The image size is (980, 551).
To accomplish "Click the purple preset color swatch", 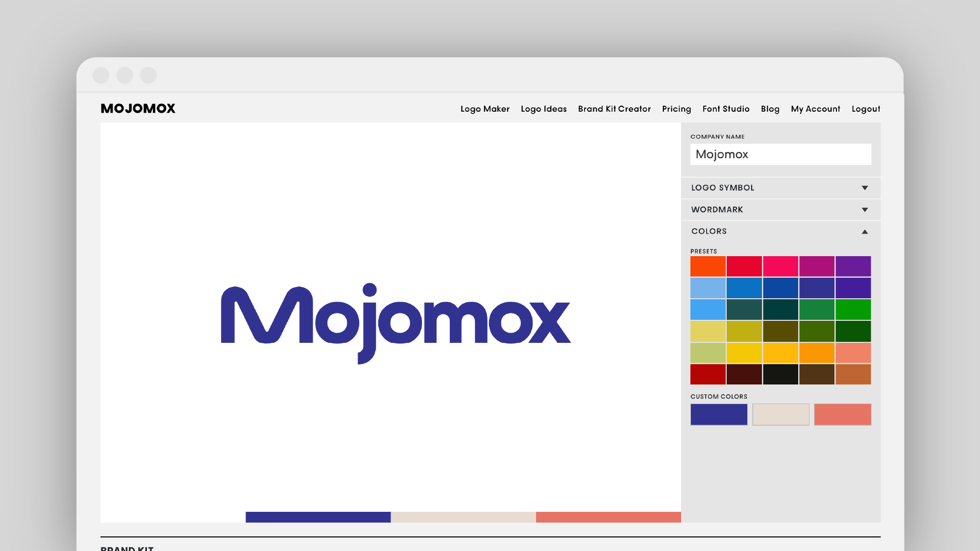I will 853,266.
